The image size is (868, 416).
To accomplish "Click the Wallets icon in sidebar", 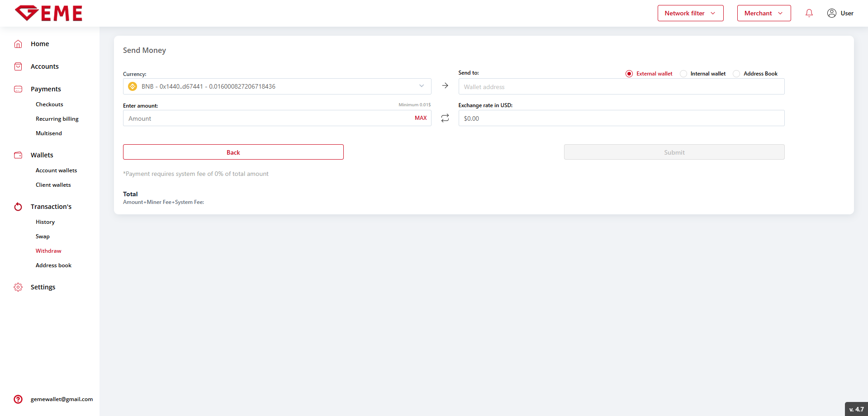I will coord(18,155).
